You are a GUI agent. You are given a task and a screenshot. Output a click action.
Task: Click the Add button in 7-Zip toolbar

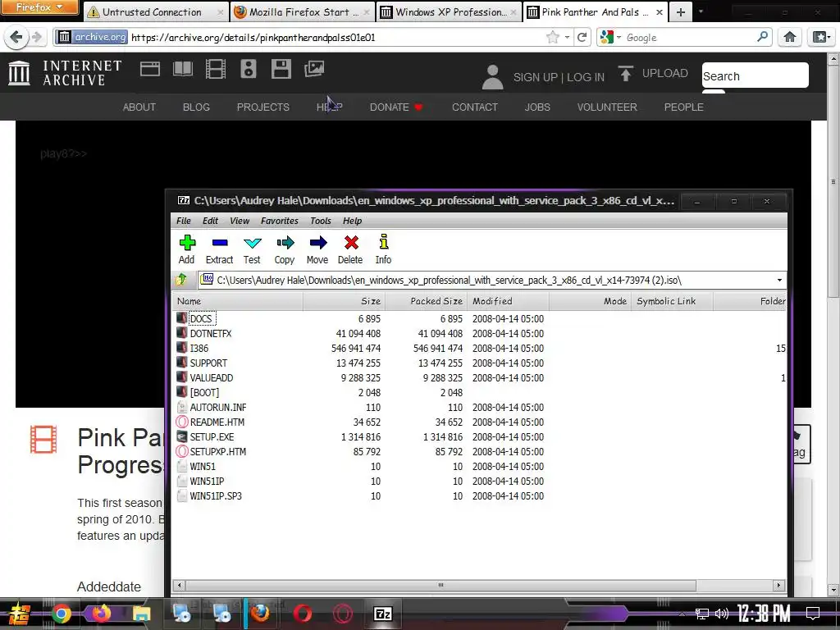(186, 249)
